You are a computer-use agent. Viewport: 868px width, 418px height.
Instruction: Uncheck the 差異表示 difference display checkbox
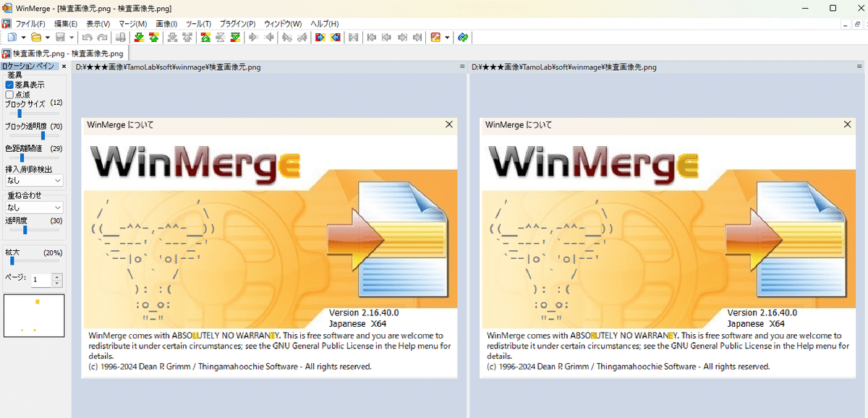(x=10, y=84)
